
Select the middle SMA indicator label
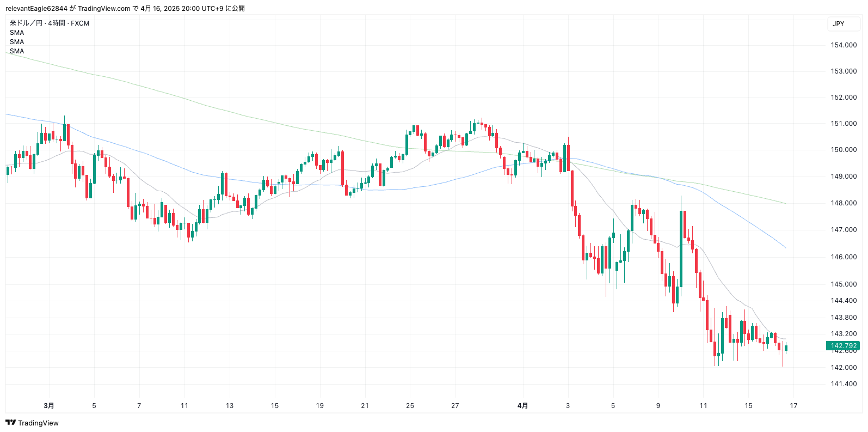(x=17, y=42)
